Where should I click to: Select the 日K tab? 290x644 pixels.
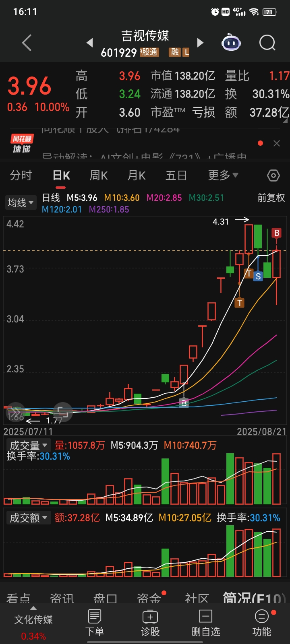pos(61,175)
